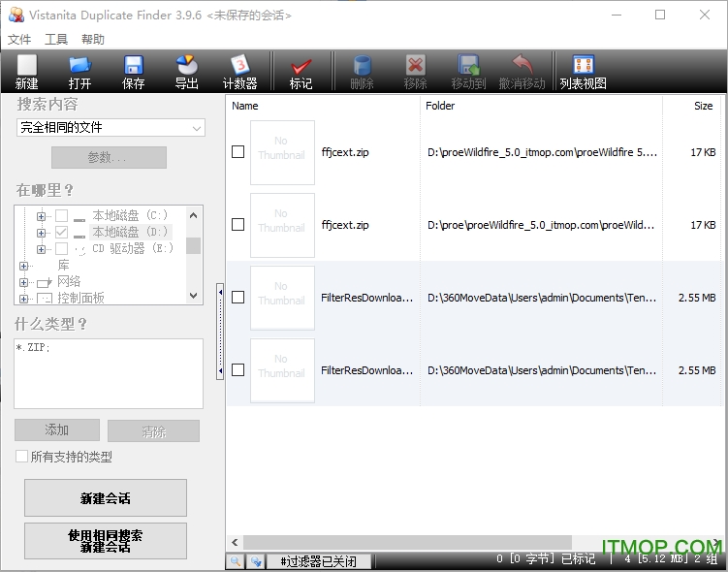Image resolution: width=728 pixels, height=572 pixels.
Task: Click the folder tree scrollbar up arrow
Action: (194, 215)
